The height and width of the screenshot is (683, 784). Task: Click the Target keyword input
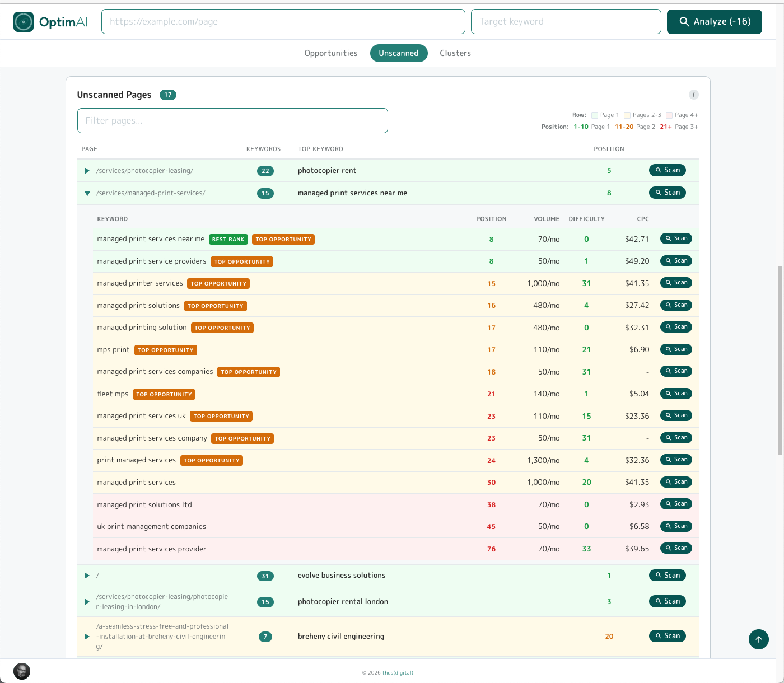tap(566, 22)
